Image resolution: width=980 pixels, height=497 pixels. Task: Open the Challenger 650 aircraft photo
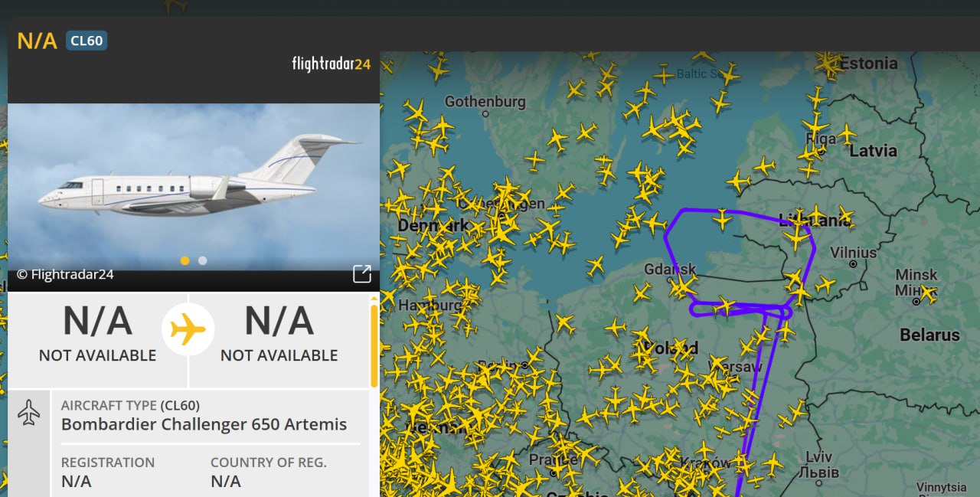pos(193,184)
